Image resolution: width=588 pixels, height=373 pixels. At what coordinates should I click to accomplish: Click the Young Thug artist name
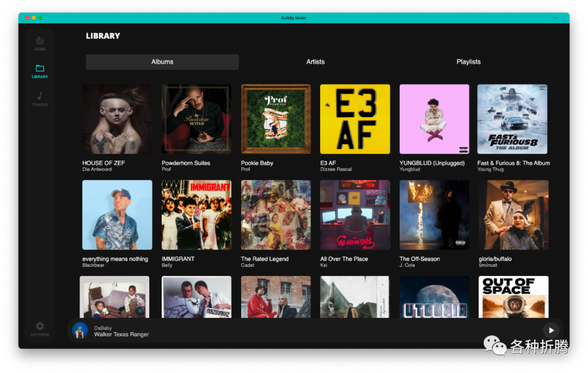tap(490, 169)
